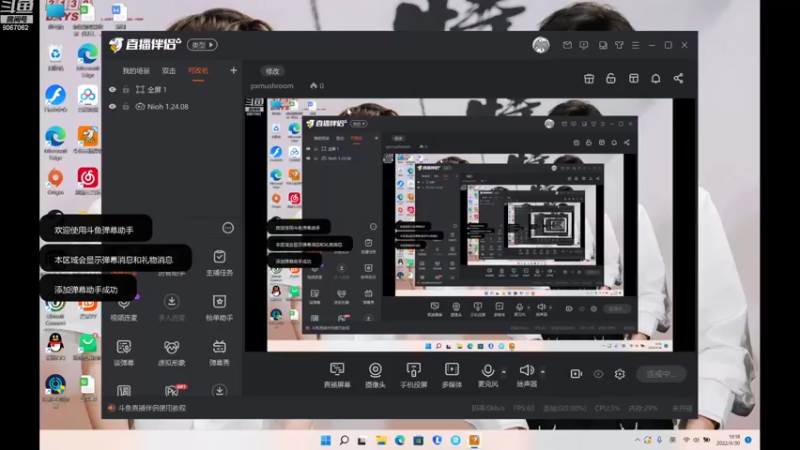The width and height of the screenshot is (800, 450).
Task: Open the layout panel icon above preview
Action: click(x=633, y=79)
